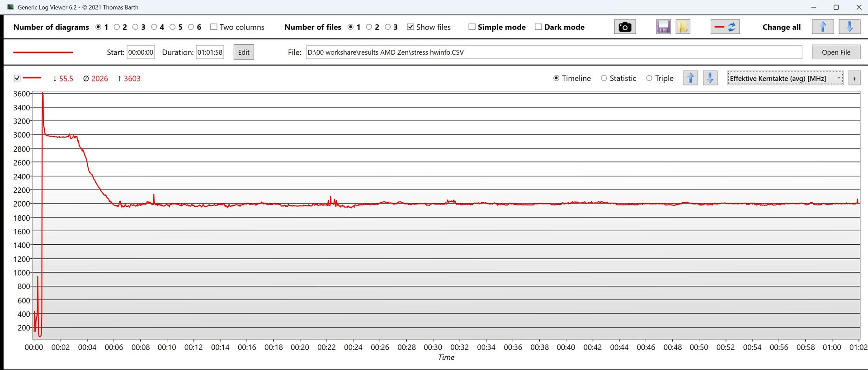
Task: Click the plus button to add a curve
Action: (x=854, y=79)
